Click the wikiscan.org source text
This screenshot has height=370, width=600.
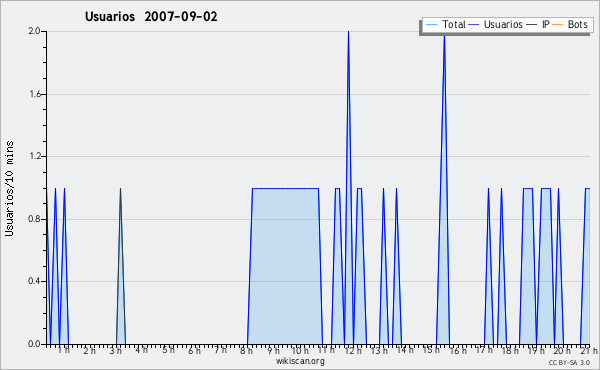click(x=300, y=361)
